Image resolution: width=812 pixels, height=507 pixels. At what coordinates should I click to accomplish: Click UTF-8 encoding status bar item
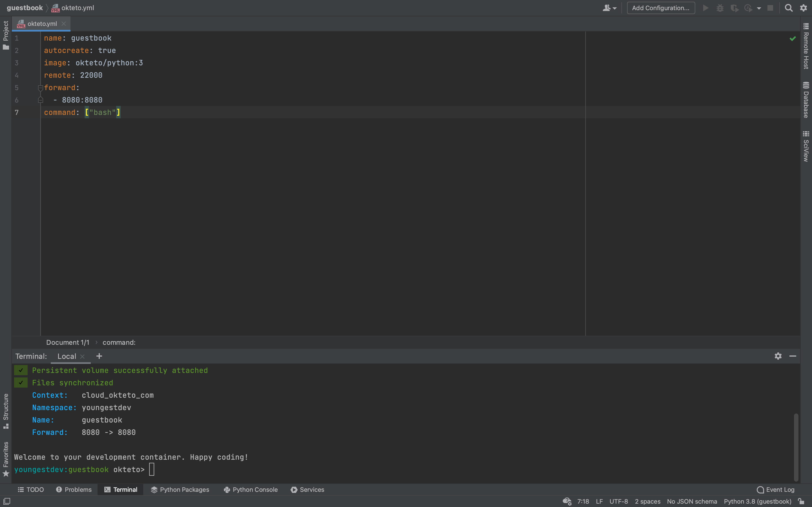click(619, 501)
